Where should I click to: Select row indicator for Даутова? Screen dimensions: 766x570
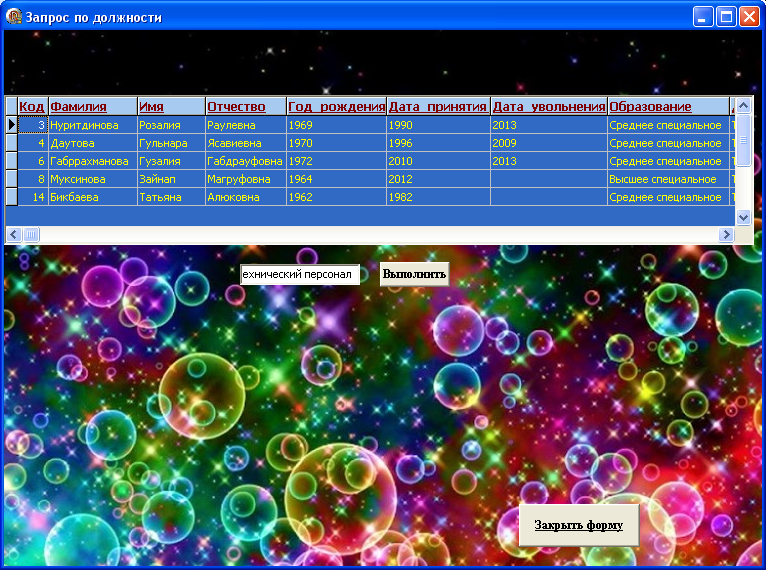point(12,143)
